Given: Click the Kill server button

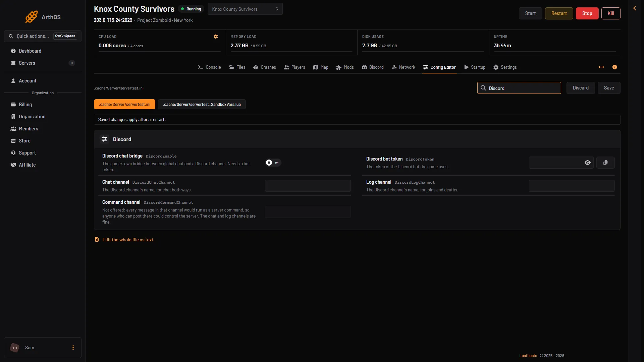Looking at the screenshot, I should coord(611,13).
